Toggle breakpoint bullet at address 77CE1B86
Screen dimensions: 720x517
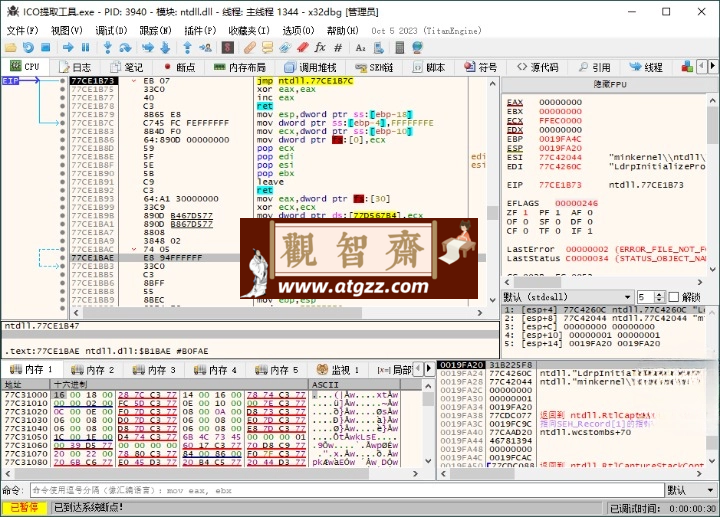(x=62, y=140)
